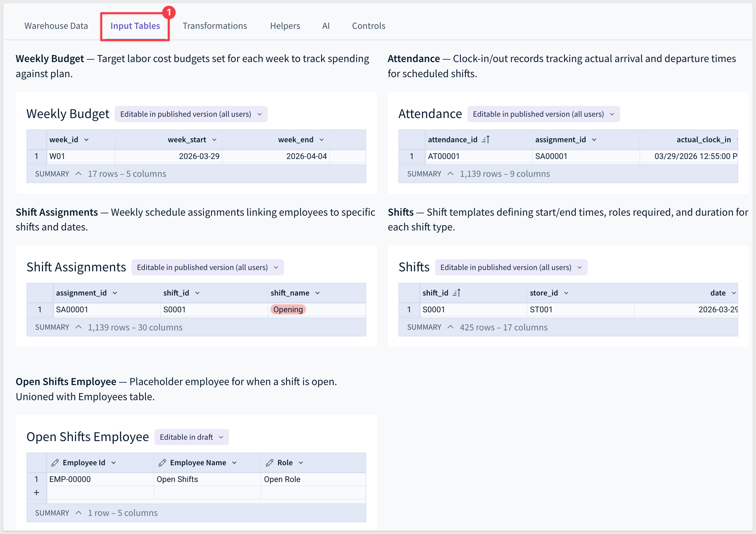Click pencil icon on Role column
756x534 pixels.
(x=270, y=463)
